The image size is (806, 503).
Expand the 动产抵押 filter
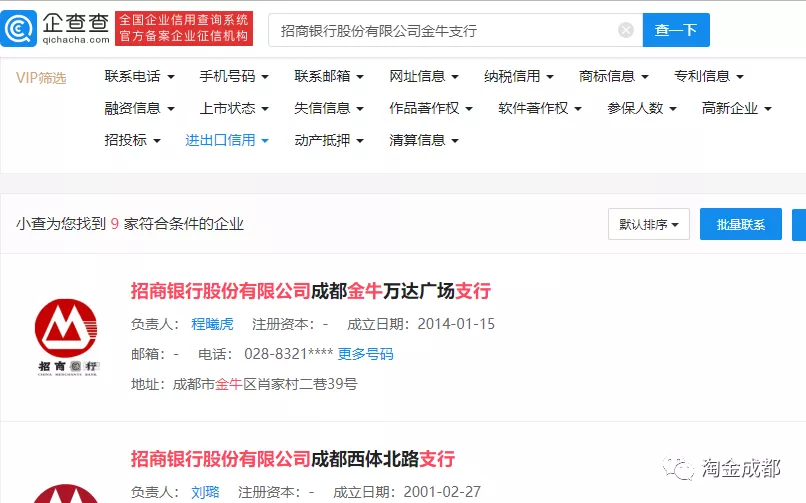coord(329,140)
